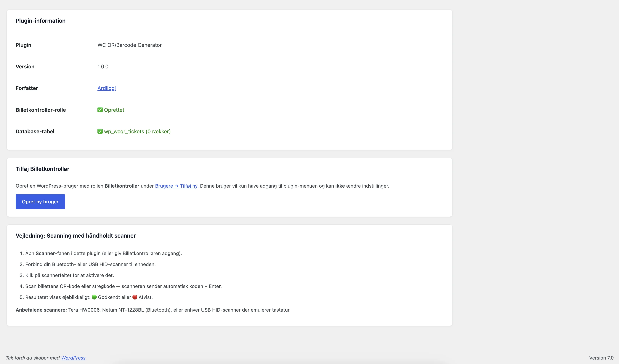Click the green checkmark beside wp_wcqr_tickets

(x=100, y=131)
